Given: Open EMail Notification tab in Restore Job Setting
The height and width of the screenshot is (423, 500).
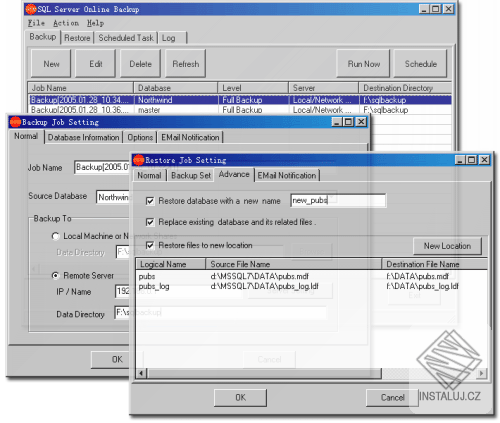Looking at the screenshot, I should pos(287,175).
